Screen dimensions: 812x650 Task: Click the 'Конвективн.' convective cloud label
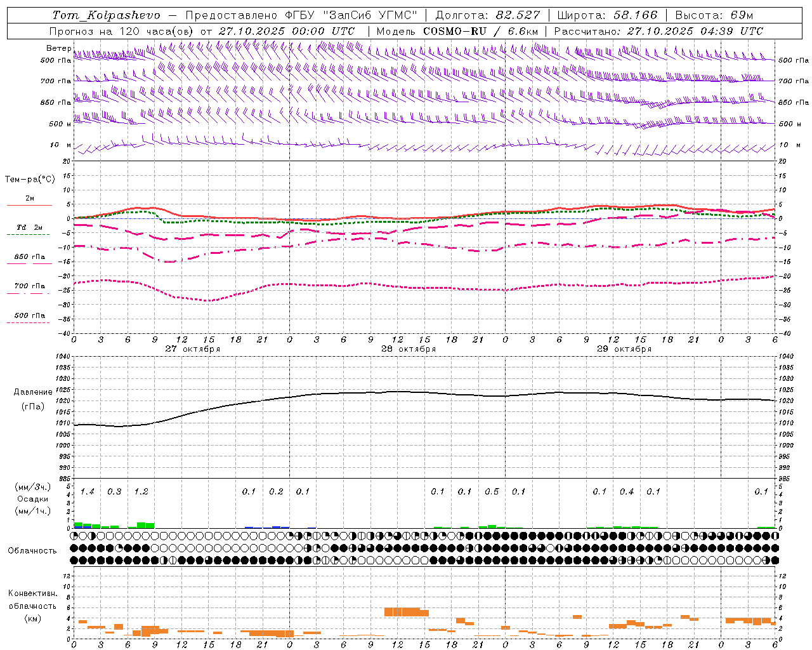tap(32, 594)
